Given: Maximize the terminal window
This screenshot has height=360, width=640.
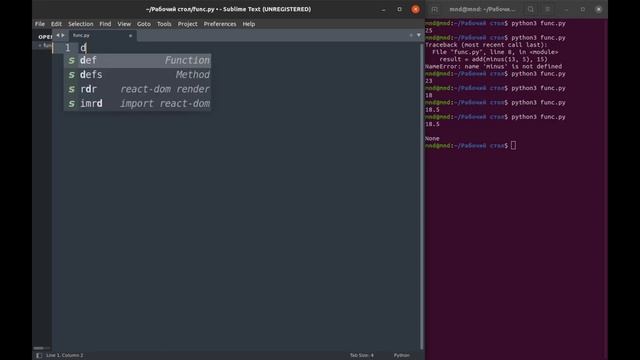Looking at the screenshot, I should click(582, 9).
